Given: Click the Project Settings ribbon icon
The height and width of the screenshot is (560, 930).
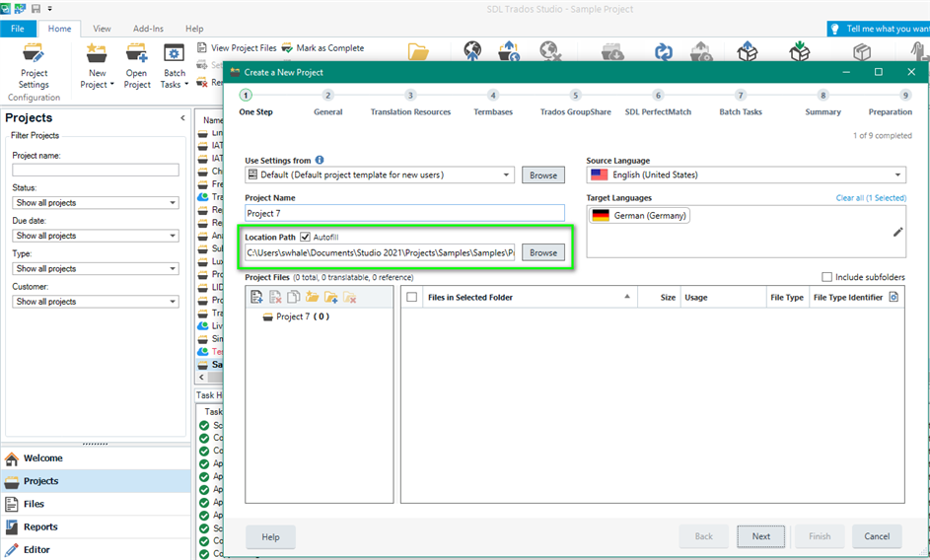Looking at the screenshot, I should (x=34, y=61).
